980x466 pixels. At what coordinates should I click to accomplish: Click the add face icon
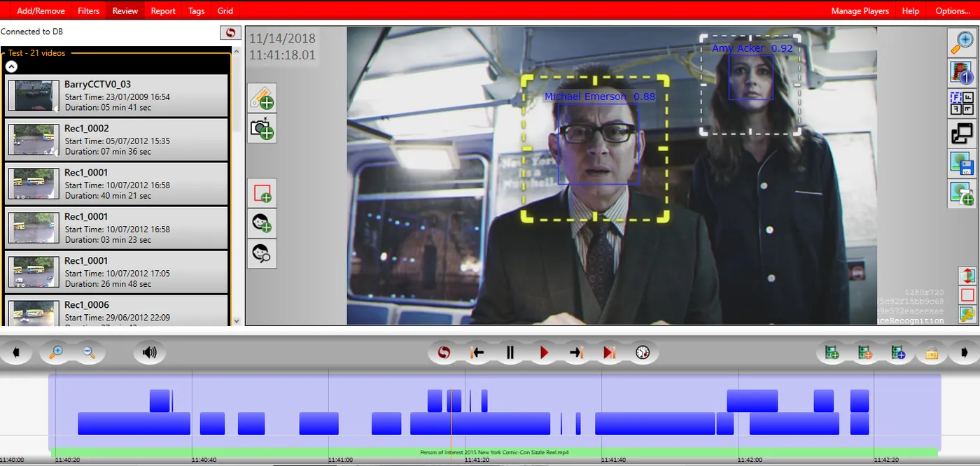point(262,223)
